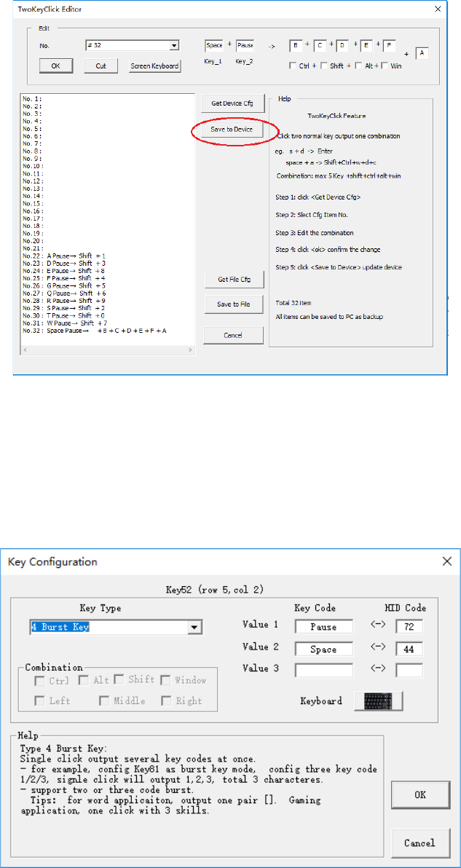Toggle Middle mouse checkbox in Combination
Viewport: 461px width, 868px height.
click(x=104, y=701)
